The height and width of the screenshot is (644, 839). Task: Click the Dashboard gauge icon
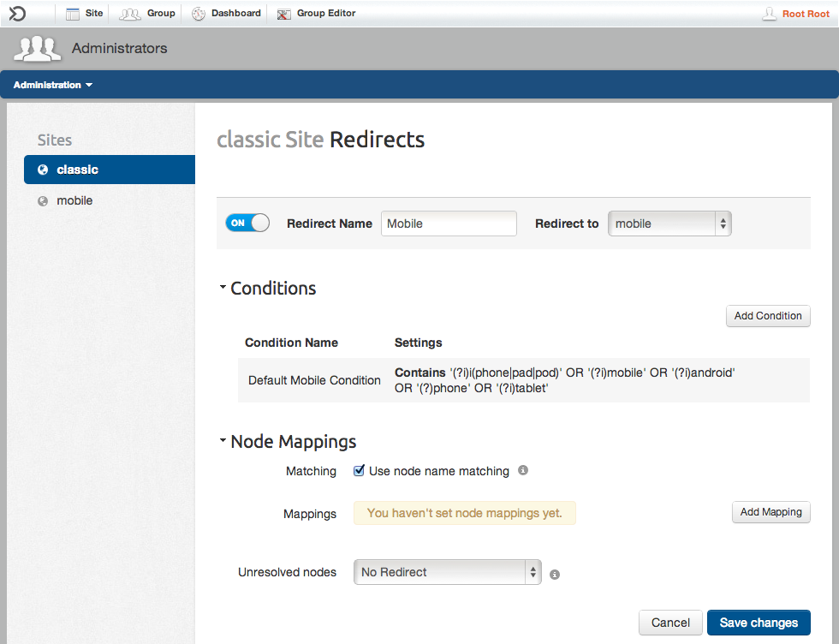click(199, 14)
